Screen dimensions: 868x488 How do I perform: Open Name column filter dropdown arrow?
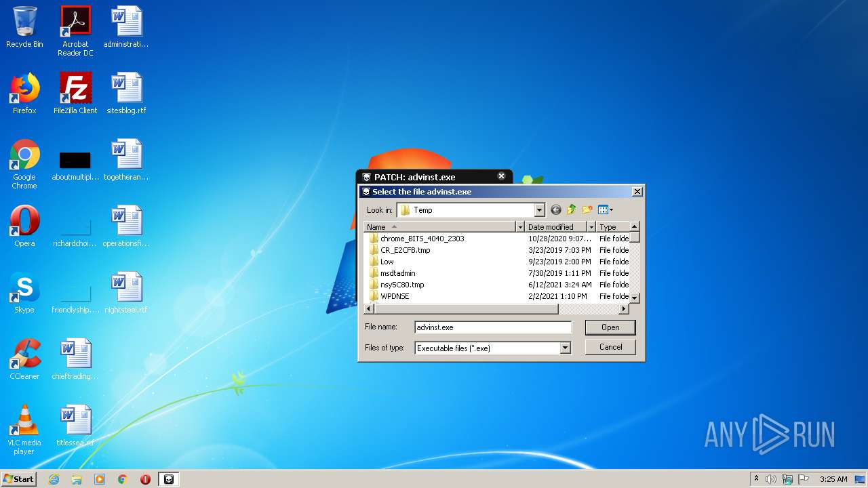(520, 227)
